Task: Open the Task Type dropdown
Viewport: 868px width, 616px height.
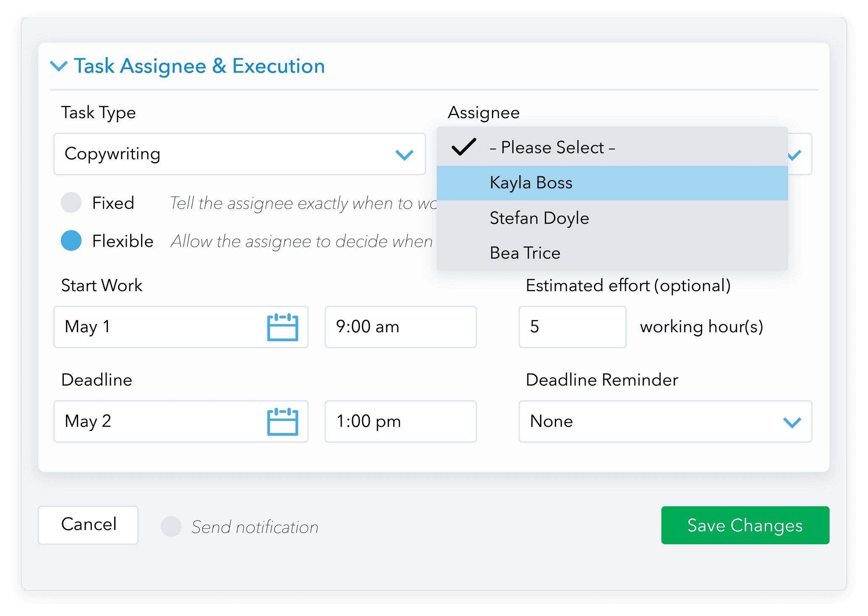Action: point(239,154)
